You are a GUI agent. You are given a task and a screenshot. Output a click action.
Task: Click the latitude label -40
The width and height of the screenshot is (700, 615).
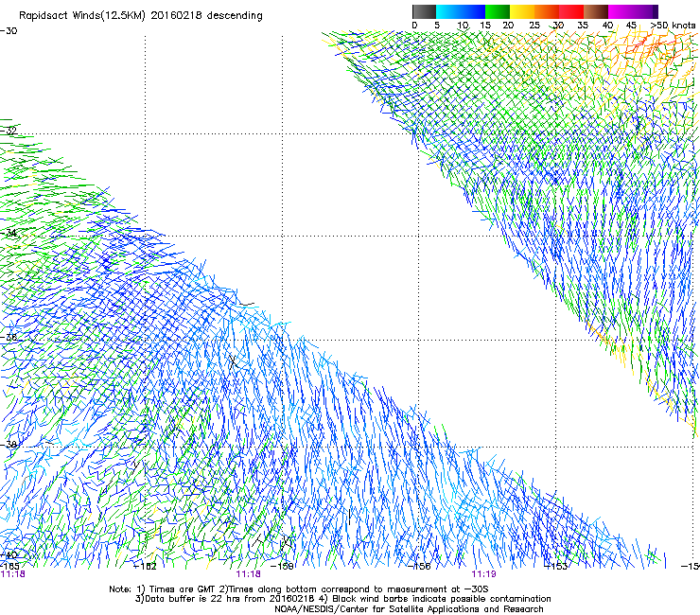tap(9, 555)
